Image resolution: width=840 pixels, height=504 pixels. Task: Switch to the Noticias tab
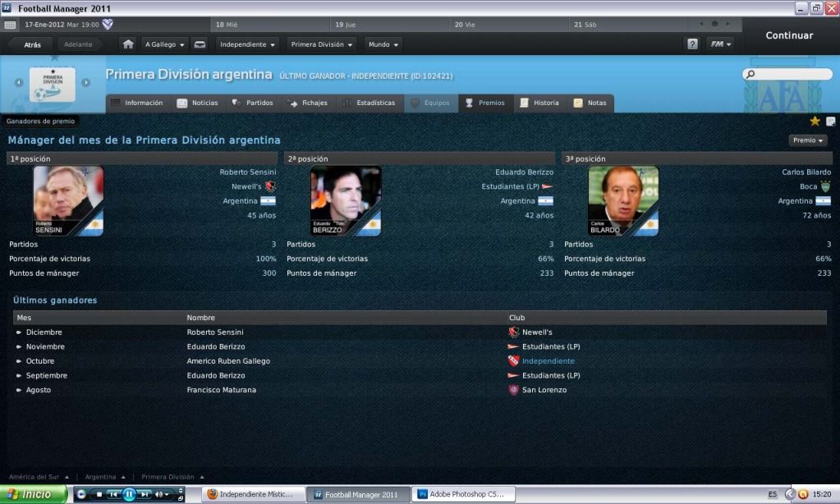(198, 103)
